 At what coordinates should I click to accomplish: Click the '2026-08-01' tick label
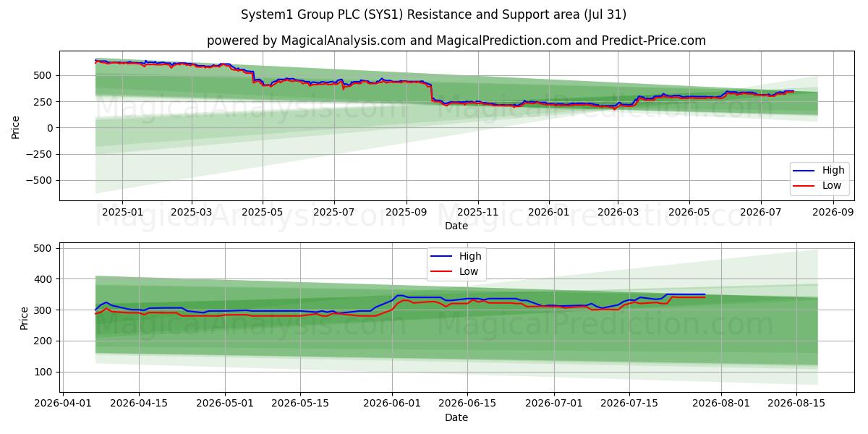point(722,404)
